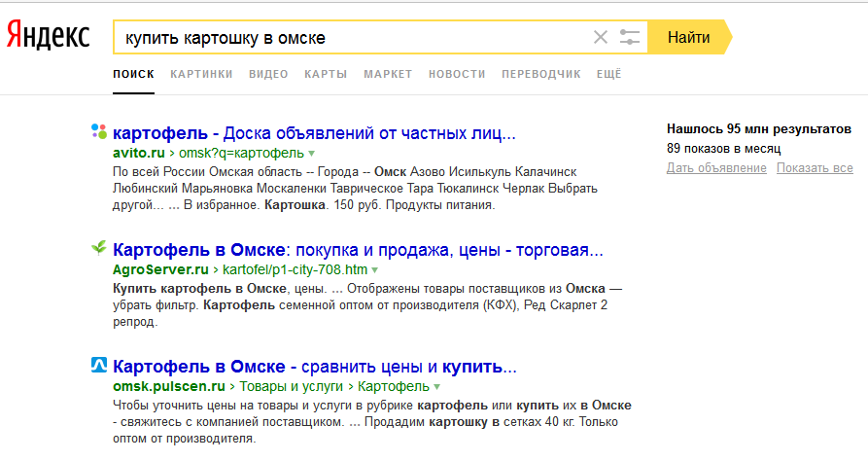Image resolution: width=868 pixels, height=461 pixels.
Task: Expand the dropdown arrow after AgroServer URL
Action: click(x=375, y=270)
